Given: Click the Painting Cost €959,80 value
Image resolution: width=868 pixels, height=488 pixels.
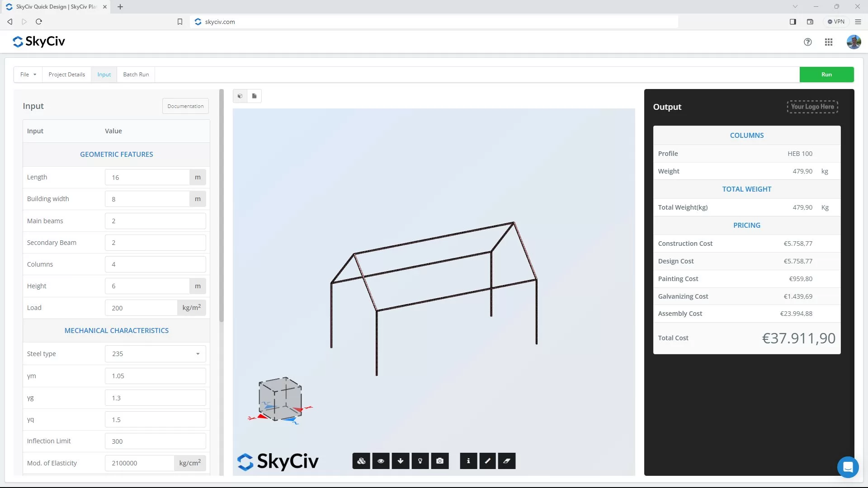Looking at the screenshot, I should 801,279.
